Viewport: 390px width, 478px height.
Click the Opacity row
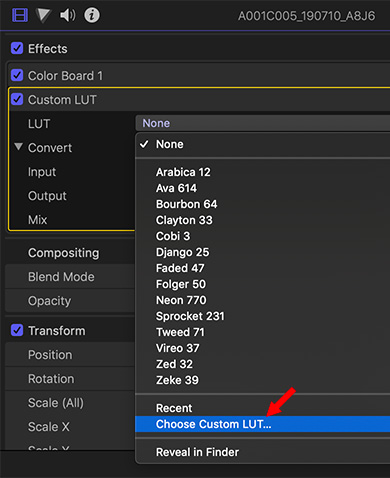[70, 301]
